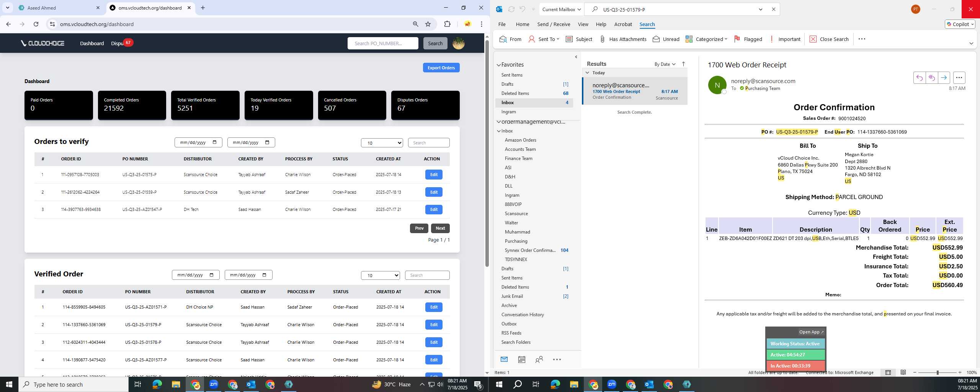Open rows-per-page dropdown in Verified Order
Image resolution: width=980 pixels, height=392 pixels.
point(380,275)
